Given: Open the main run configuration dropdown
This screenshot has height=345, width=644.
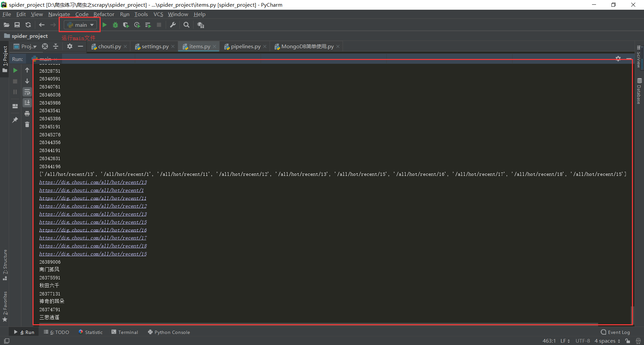Looking at the screenshot, I should click(x=80, y=25).
